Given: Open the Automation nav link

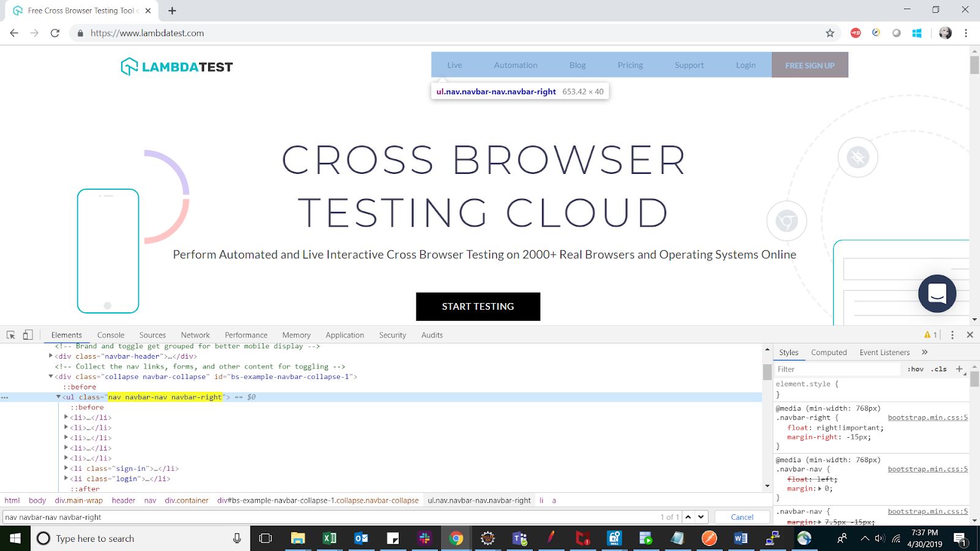Looking at the screenshot, I should coord(516,65).
